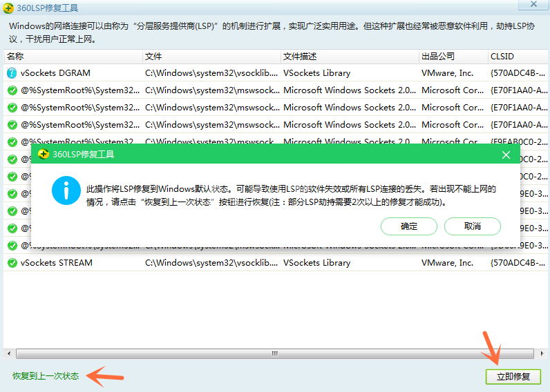
Task: Click VMware, Inc. in the vSockets DGRAM row
Action: 447,73
